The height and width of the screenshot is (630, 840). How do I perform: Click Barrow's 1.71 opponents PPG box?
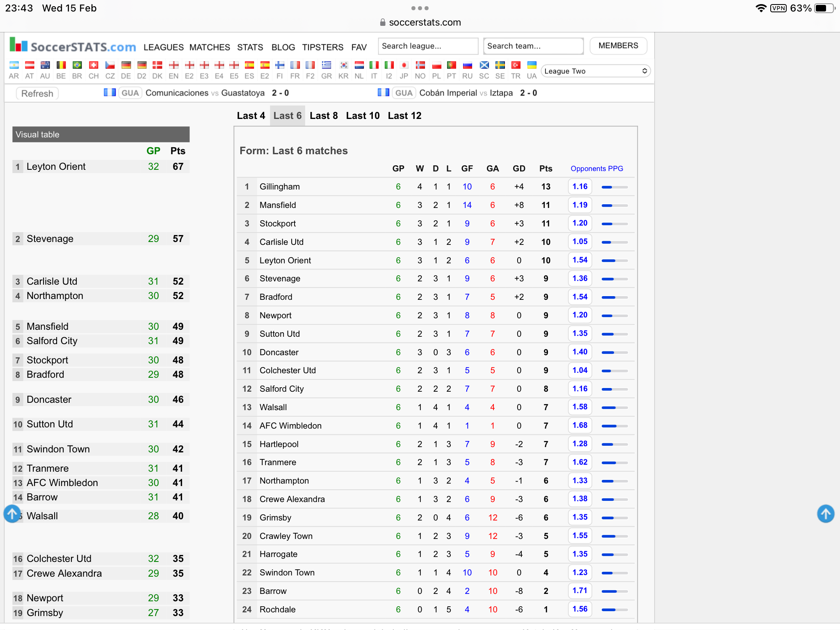580,591
